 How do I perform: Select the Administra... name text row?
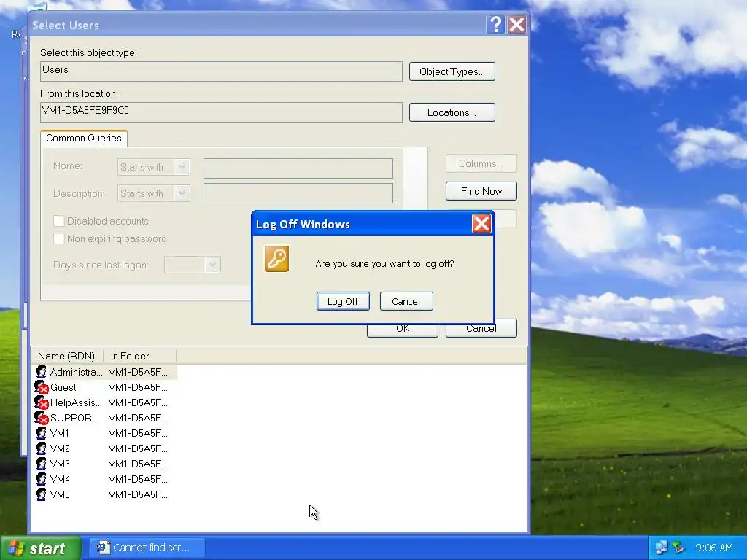click(76, 372)
